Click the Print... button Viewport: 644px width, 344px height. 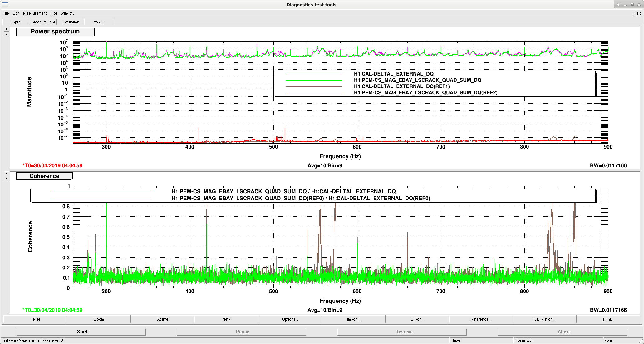click(x=608, y=319)
